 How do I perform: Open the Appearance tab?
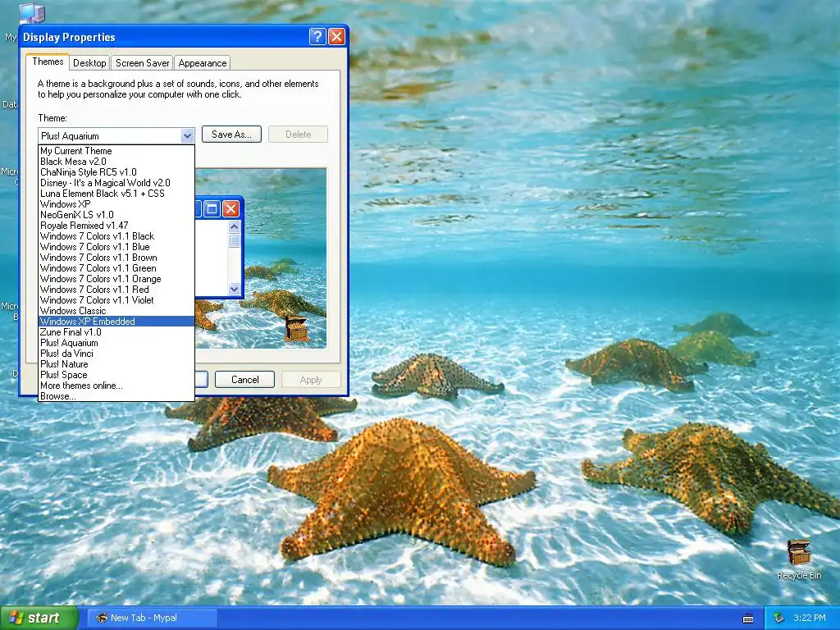coord(203,62)
